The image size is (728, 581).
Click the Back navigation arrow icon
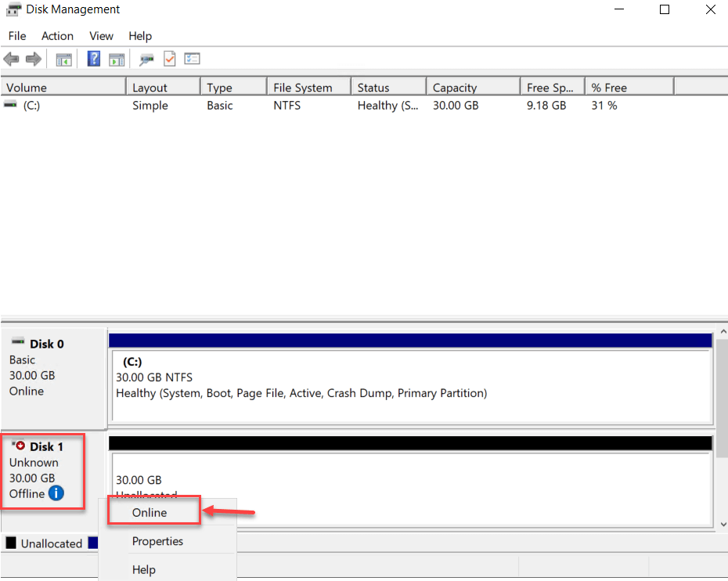11,59
